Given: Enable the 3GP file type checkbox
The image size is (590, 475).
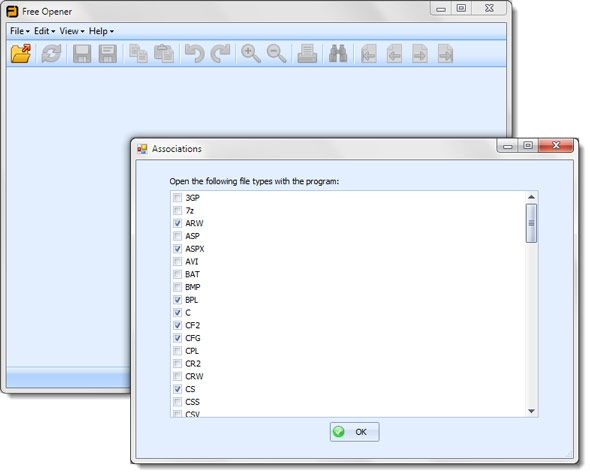Looking at the screenshot, I should pos(177,198).
